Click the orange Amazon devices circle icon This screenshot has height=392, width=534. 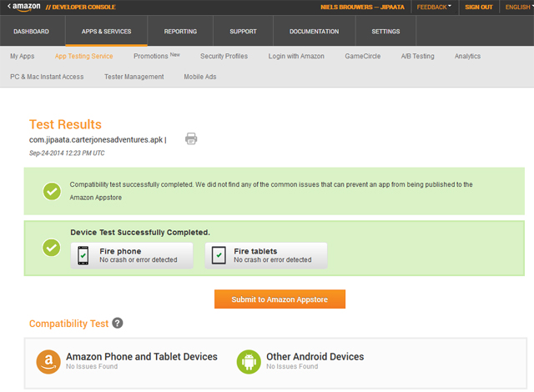48,362
